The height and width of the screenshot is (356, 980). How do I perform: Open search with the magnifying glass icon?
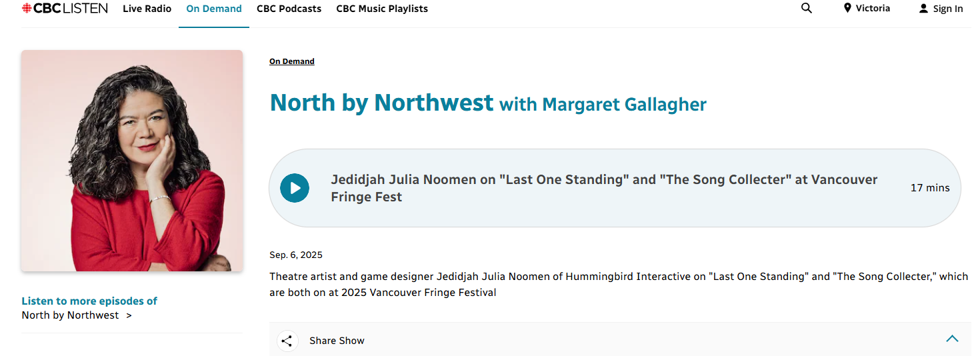tap(807, 9)
